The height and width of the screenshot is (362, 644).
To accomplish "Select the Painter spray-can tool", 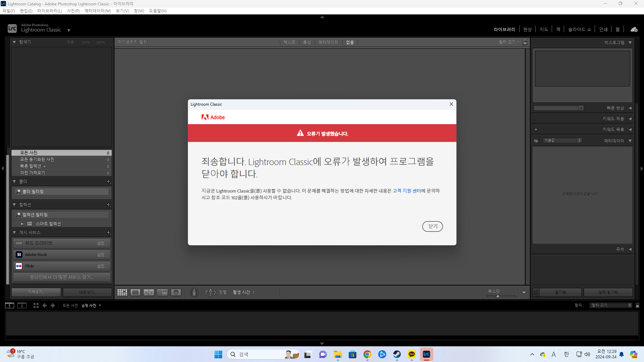I will [194, 292].
